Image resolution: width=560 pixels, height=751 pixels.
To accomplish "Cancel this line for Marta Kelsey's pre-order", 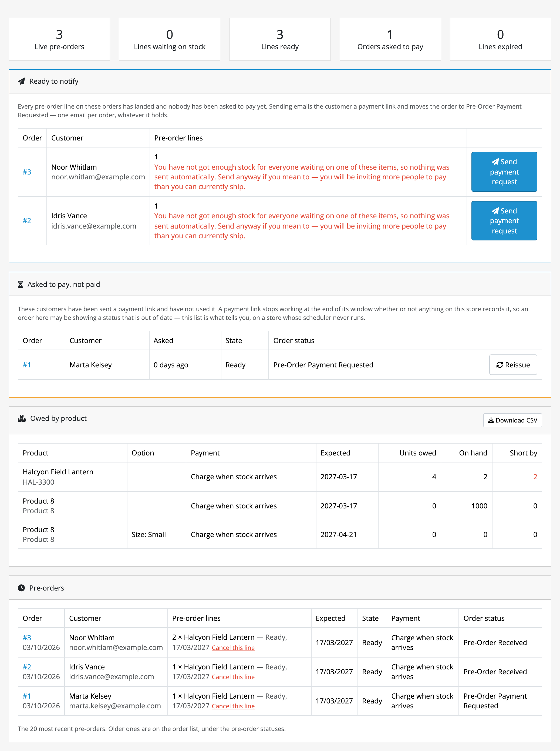I will click(233, 706).
